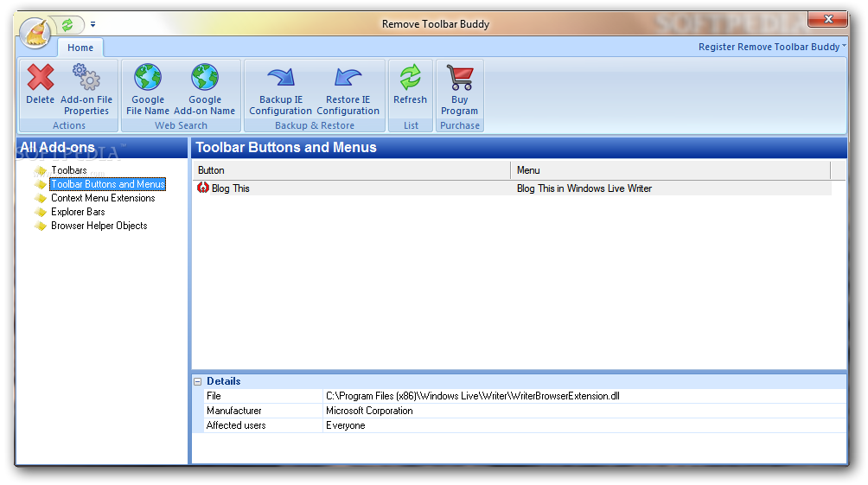Select Explorer Bars tree item

(78, 212)
